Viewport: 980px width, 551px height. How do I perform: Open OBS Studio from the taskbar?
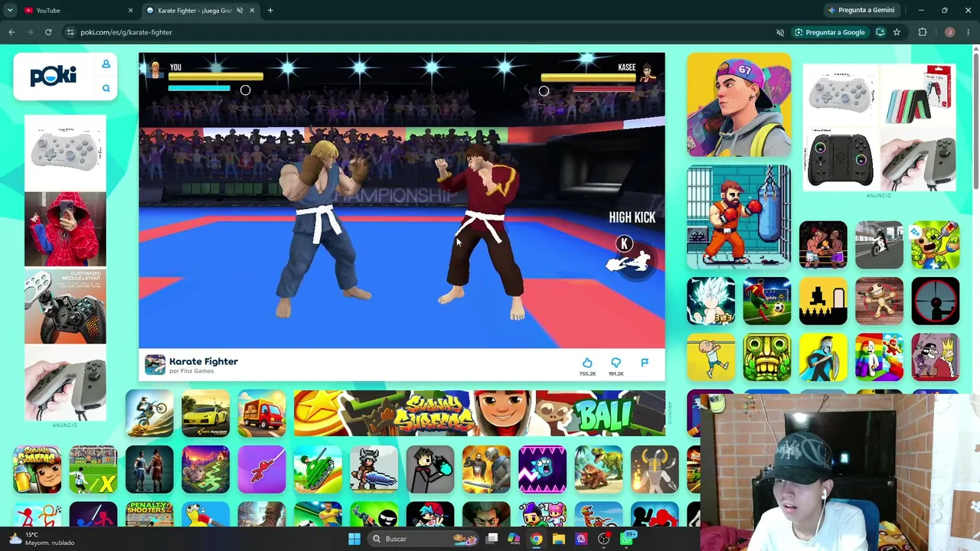click(x=604, y=539)
